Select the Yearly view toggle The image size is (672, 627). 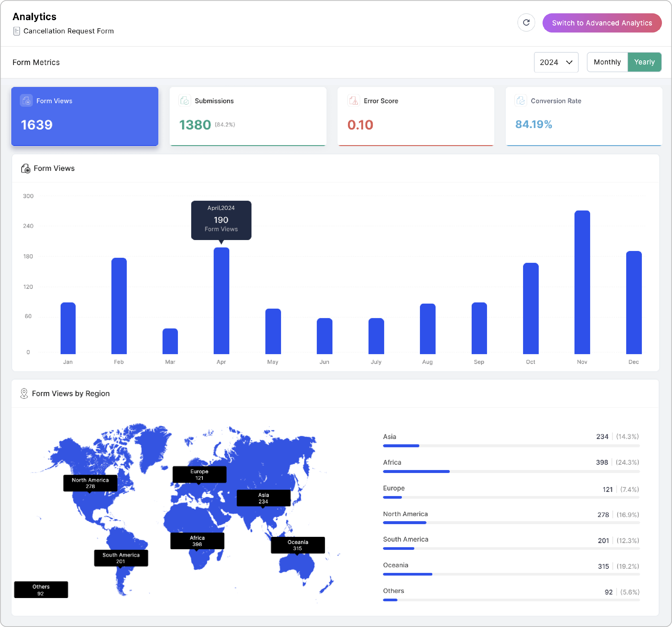644,62
